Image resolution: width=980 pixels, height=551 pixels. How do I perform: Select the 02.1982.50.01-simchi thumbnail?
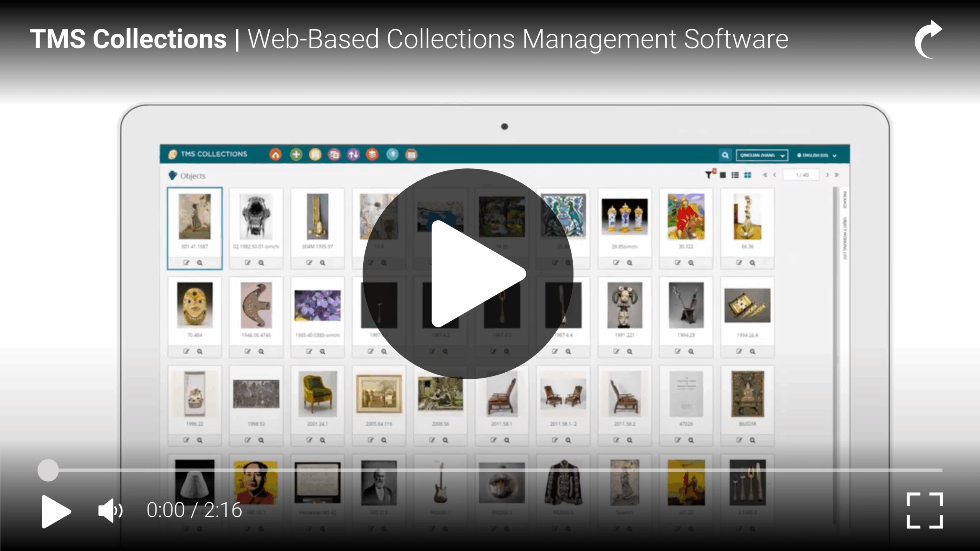[256, 217]
